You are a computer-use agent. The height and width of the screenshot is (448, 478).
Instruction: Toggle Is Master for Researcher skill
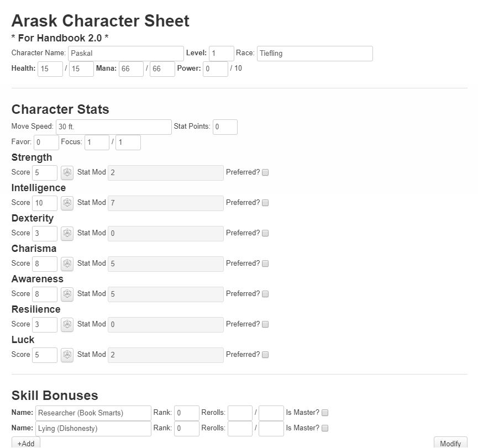[325, 413]
